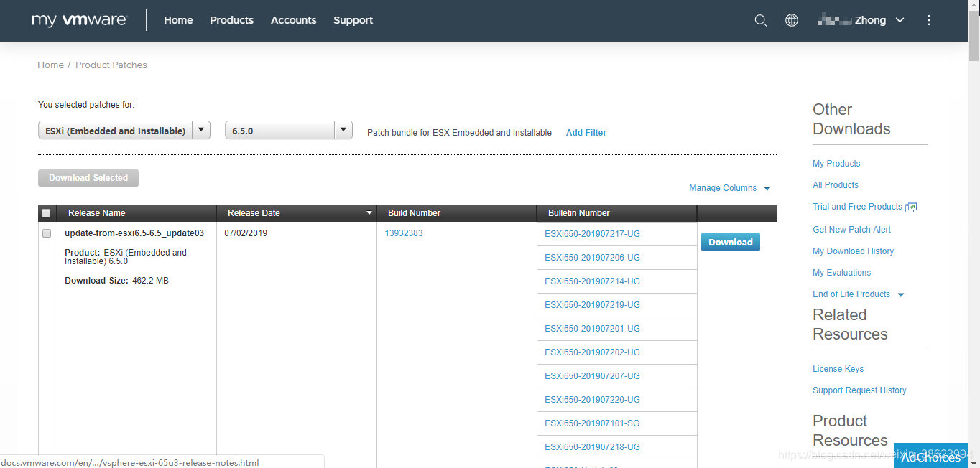Open the search magnifier icon
Image resolution: width=980 pixels, height=468 pixels.
pyautogui.click(x=761, y=20)
